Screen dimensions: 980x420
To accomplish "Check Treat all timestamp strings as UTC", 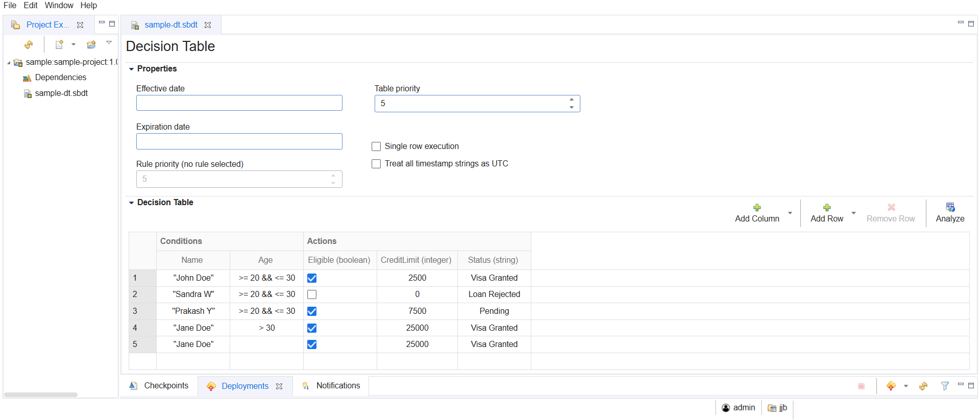I will click(376, 164).
